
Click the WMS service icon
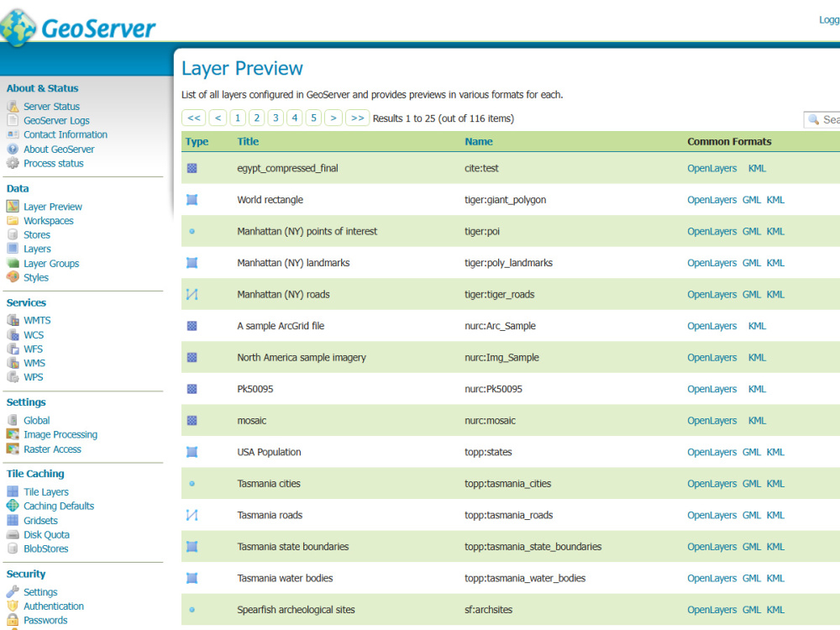tap(13, 363)
